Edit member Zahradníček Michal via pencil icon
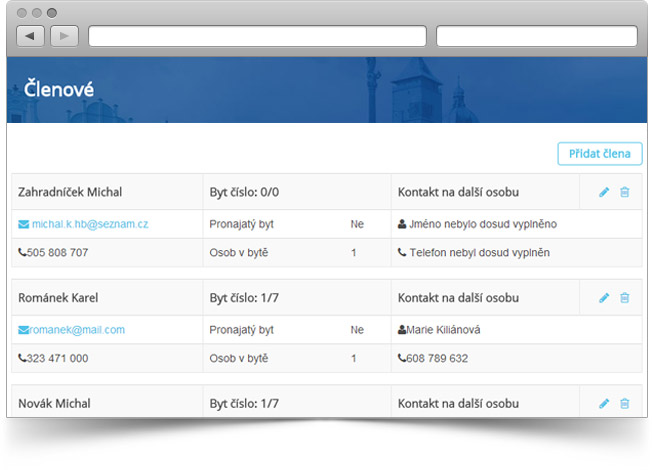 [604, 192]
